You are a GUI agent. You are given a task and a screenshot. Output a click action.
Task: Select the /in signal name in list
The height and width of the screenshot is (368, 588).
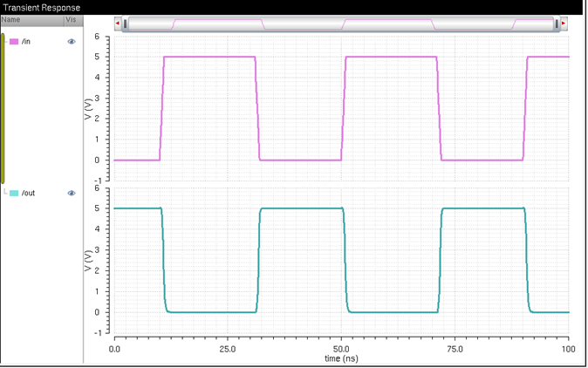click(x=26, y=42)
